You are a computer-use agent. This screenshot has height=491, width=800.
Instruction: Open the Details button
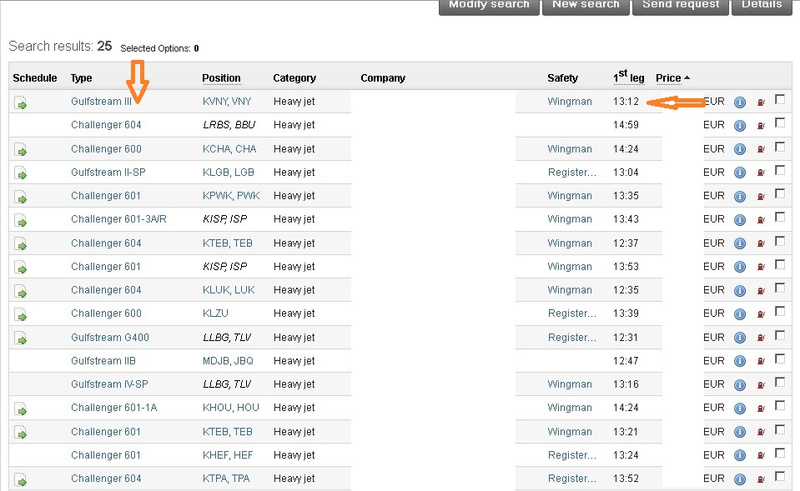click(762, 5)
